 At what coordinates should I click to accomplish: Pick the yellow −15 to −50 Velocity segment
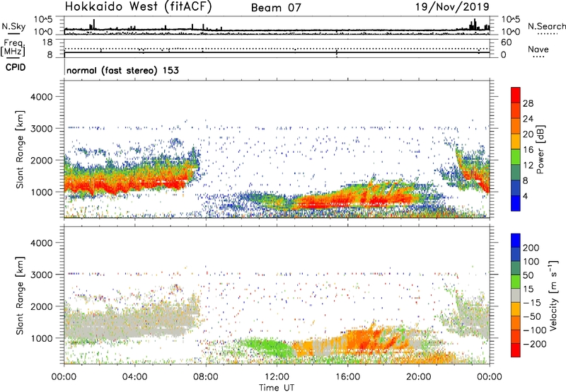[516, 309]
